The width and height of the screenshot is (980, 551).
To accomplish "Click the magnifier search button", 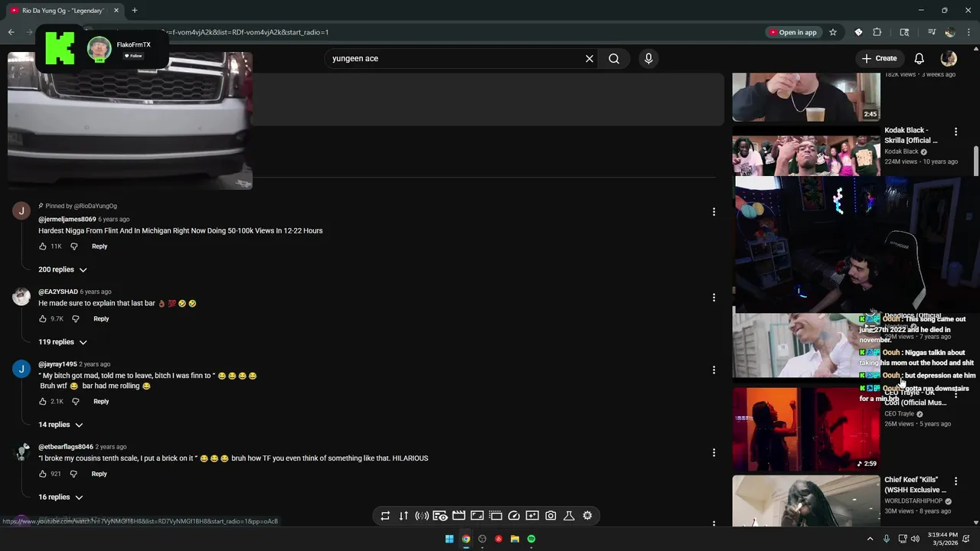I will coord(614,58).
